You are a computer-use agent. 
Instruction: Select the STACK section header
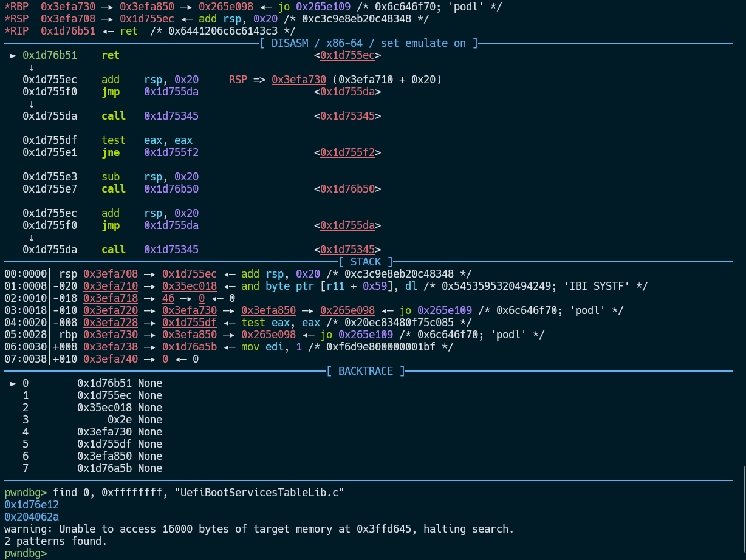coord(365,262)
